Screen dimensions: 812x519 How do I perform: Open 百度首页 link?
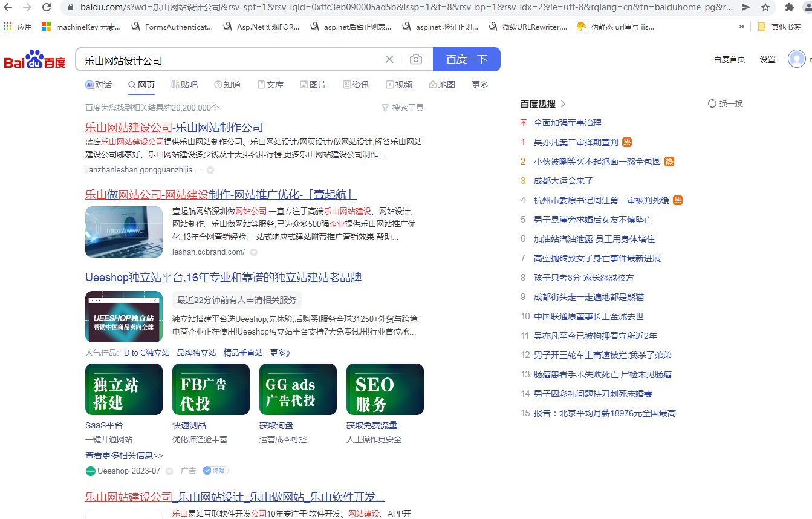point(729,59)
